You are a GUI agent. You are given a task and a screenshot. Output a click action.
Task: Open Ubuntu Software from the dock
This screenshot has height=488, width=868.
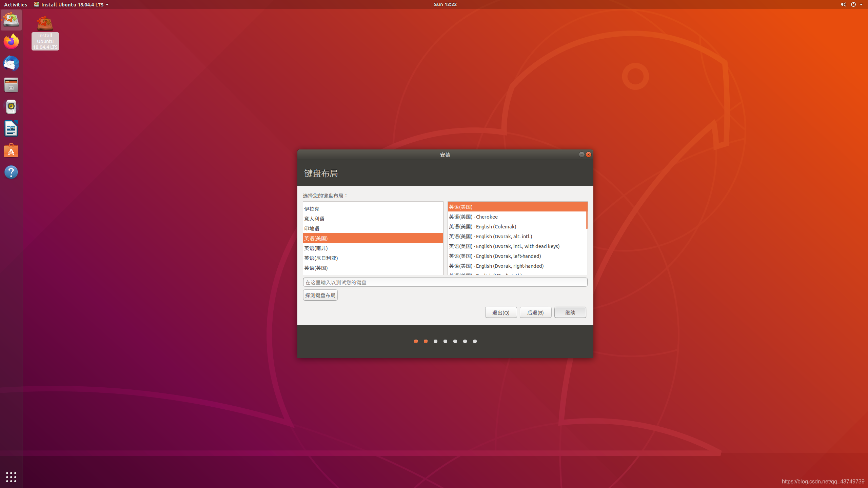[x=11, y=150]
